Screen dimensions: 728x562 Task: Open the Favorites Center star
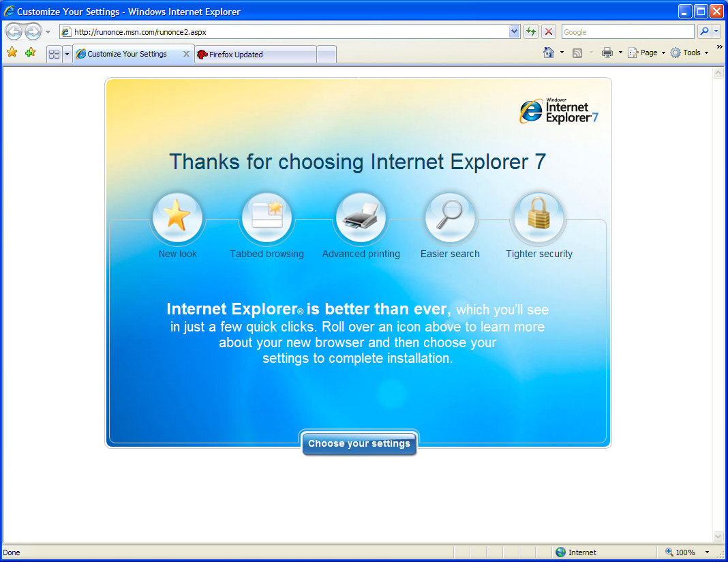point(12,53)
